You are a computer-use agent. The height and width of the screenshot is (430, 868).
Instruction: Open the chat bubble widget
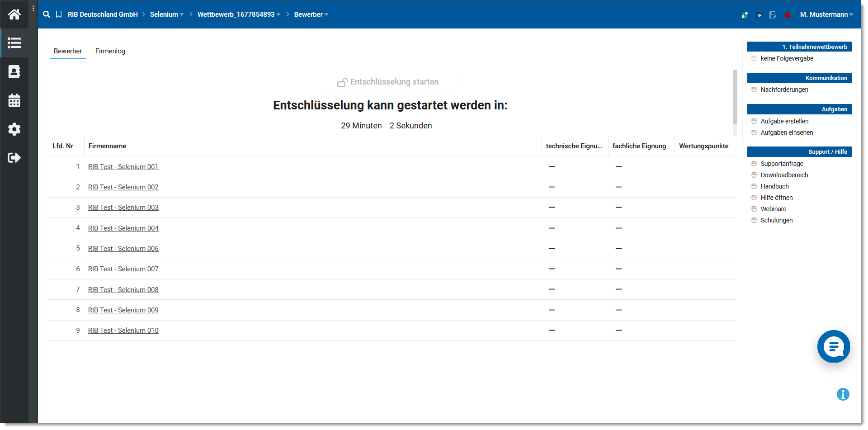click(834, 346)
